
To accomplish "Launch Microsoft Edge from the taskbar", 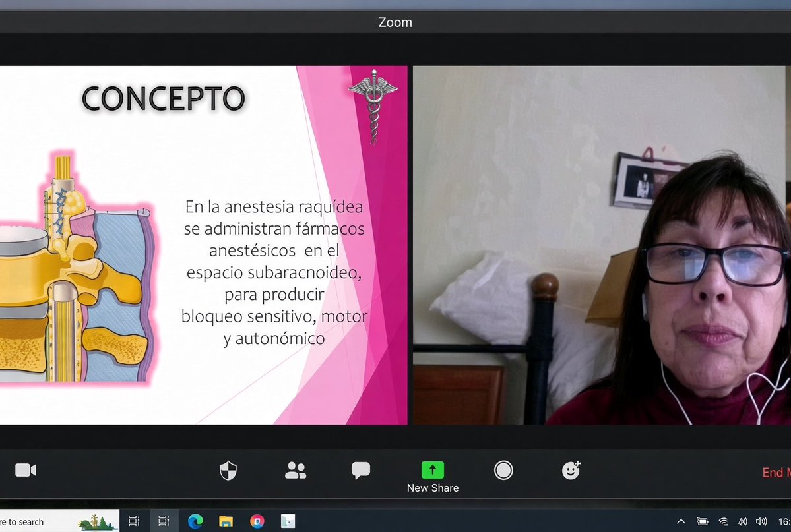I will tap(195, 521).
